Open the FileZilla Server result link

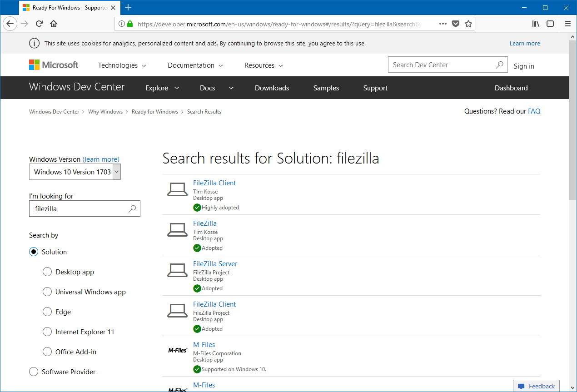point(215,263)
